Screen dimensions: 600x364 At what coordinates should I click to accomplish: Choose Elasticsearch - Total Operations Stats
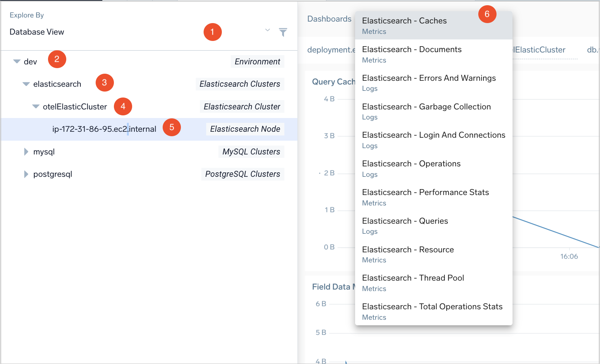tap(432, 311)
